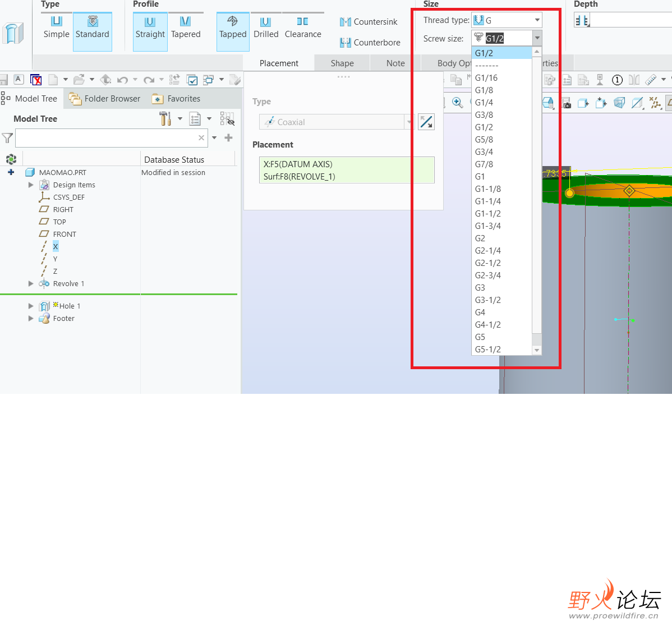Select G5-1/2 screw size
Image resolution: width=672 pixels, height=625 pixels.
(501, 349)
